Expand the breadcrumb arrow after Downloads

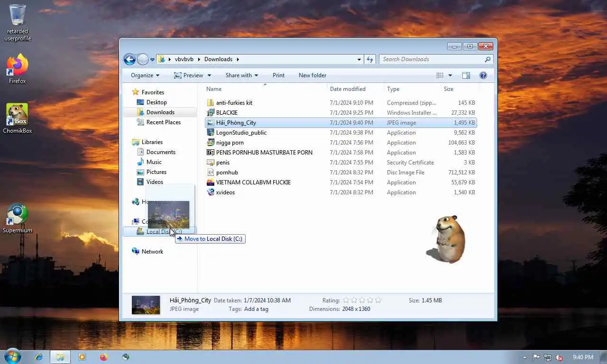238,59
